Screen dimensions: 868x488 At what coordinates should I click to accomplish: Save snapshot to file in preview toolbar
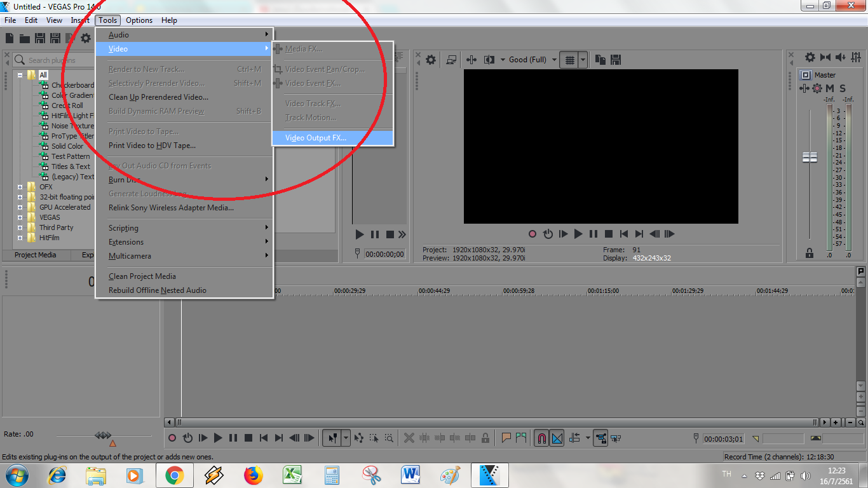point(615,60)
